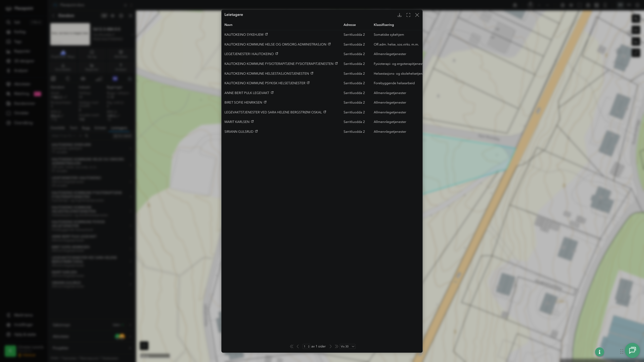
Task: Click Forebyggende helsearbeid classification cell
Action: [x=394, y=83]
